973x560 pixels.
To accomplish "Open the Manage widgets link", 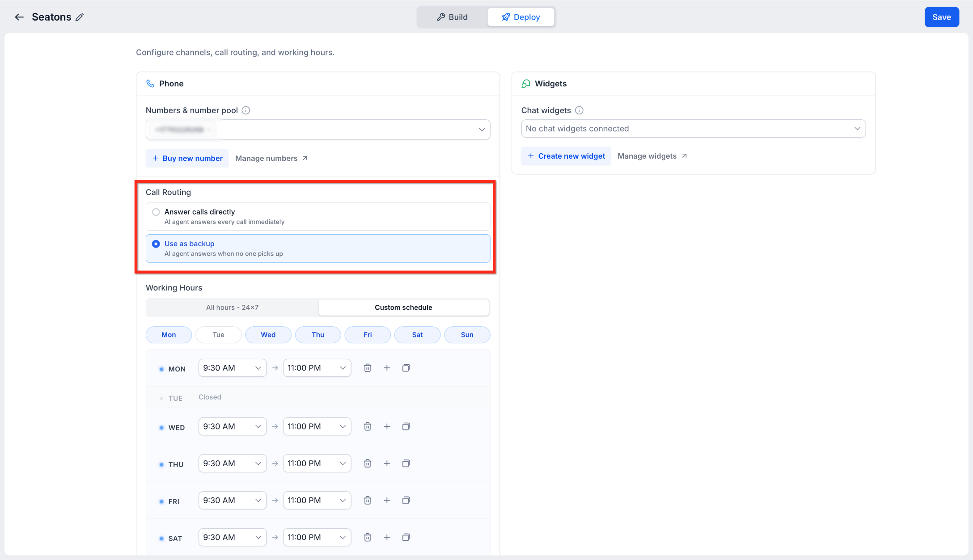I will tap(652, 156).
